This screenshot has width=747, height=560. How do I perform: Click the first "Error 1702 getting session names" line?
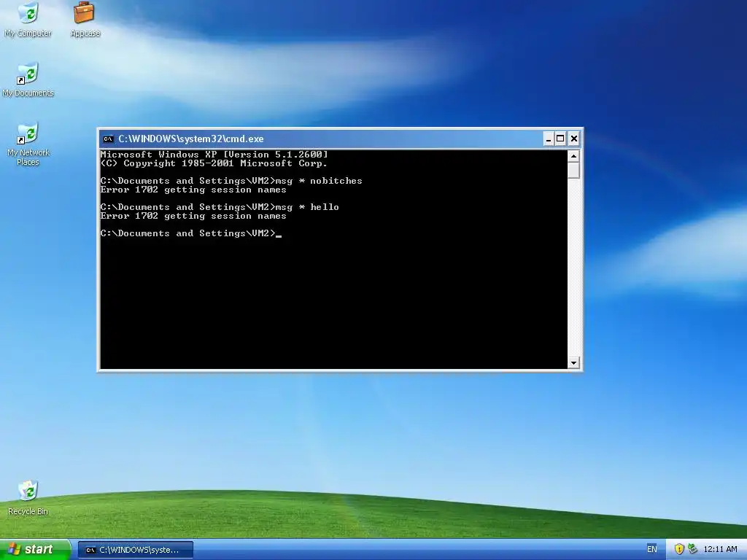pyautogui.click(x=193, y=190)
